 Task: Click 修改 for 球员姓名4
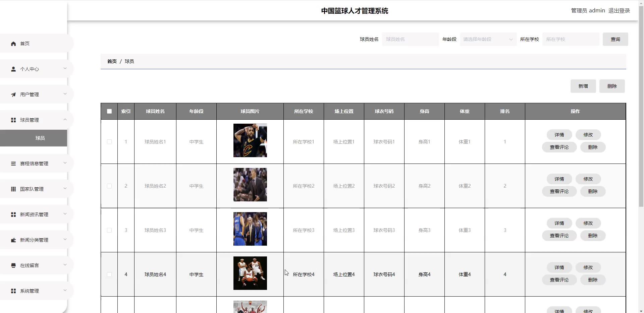[x=588, y=267]
